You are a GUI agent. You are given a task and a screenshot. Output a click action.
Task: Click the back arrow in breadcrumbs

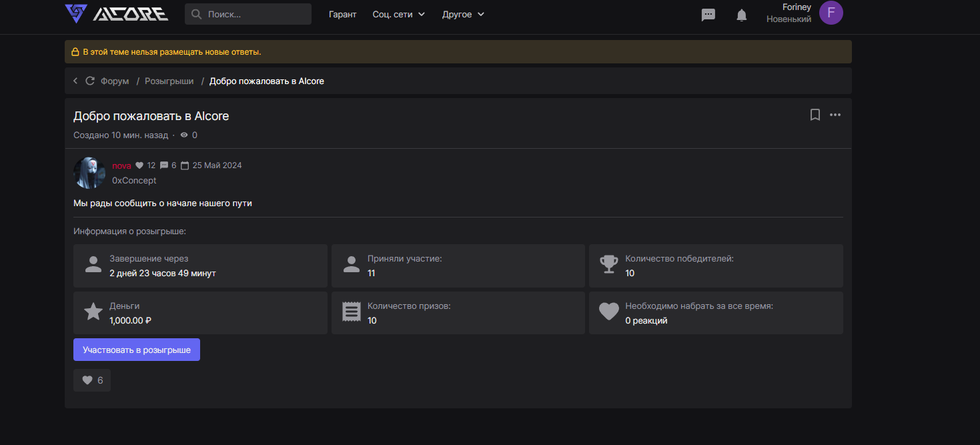coord(75,81)
